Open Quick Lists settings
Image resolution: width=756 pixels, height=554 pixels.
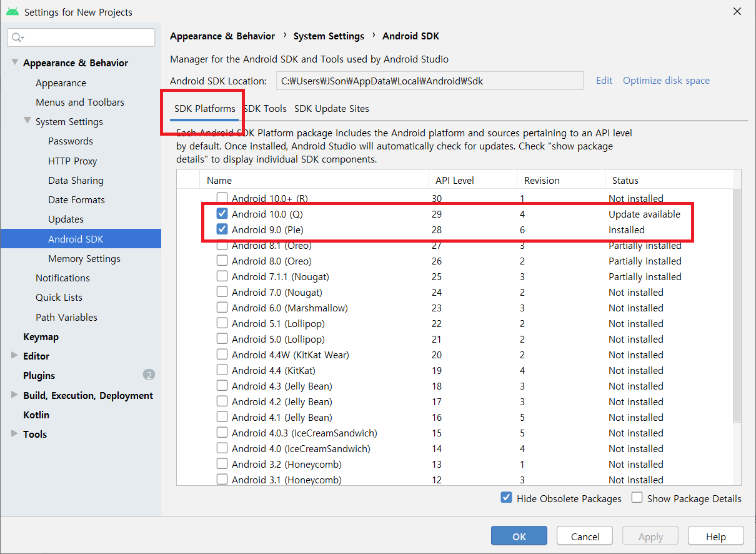tap(59, 297)
